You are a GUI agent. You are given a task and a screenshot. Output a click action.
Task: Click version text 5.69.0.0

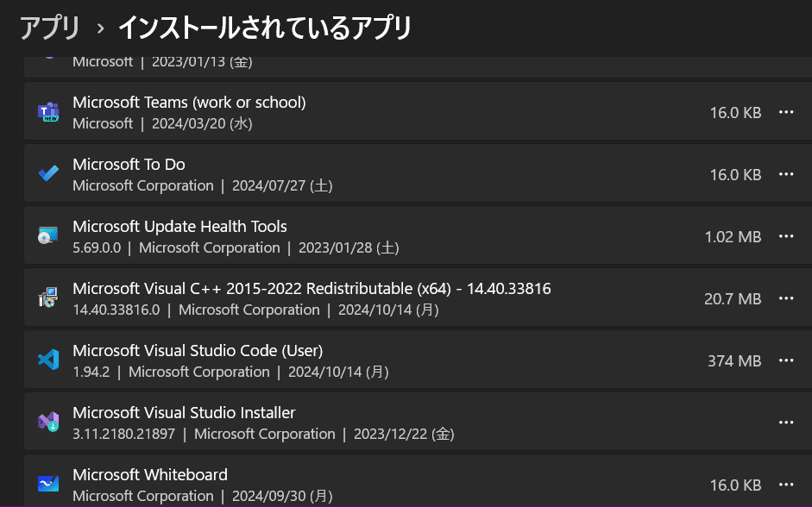pos(97,247)
